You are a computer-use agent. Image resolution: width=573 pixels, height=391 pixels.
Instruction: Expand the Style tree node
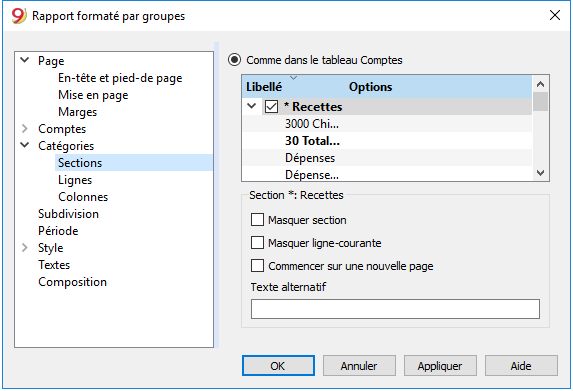click(x=25, y=247)
